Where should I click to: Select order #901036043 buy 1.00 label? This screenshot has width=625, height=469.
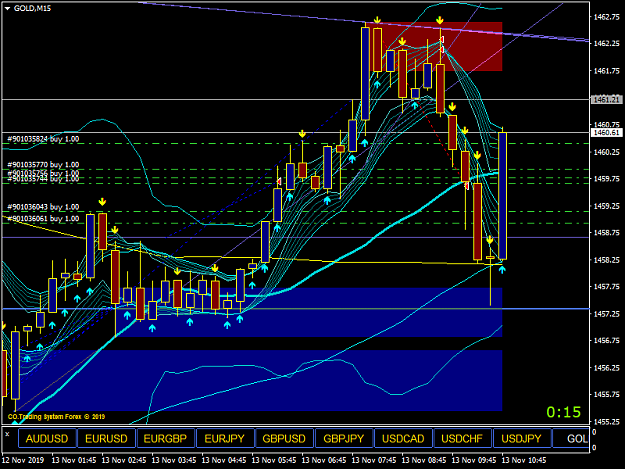pyautogui.click(x=43, y=207)
